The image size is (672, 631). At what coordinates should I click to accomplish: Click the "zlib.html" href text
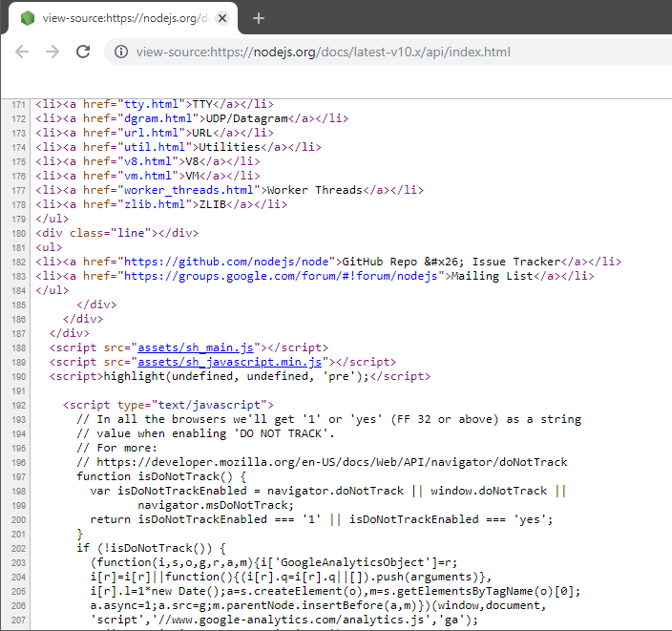tap(155, 204)
